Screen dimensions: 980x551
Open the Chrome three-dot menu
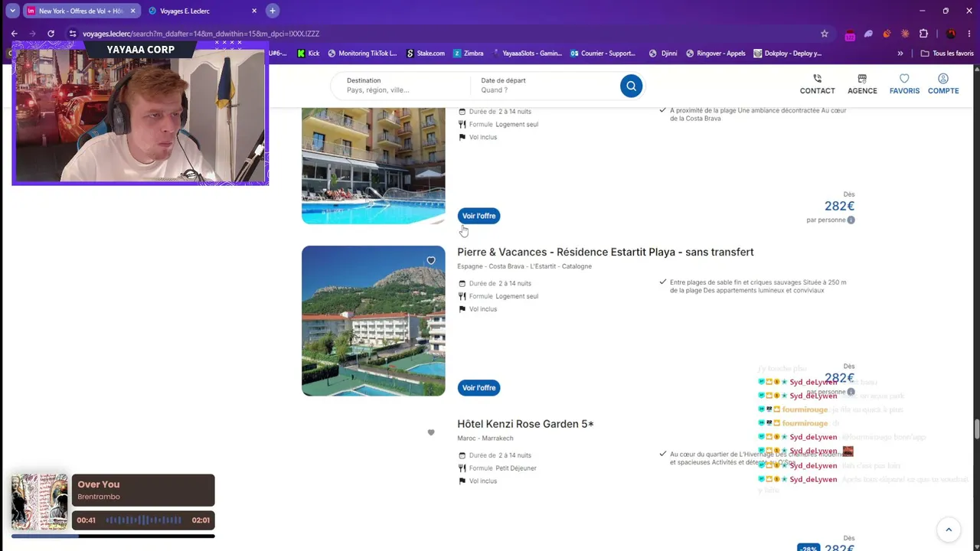pos(969,34)
